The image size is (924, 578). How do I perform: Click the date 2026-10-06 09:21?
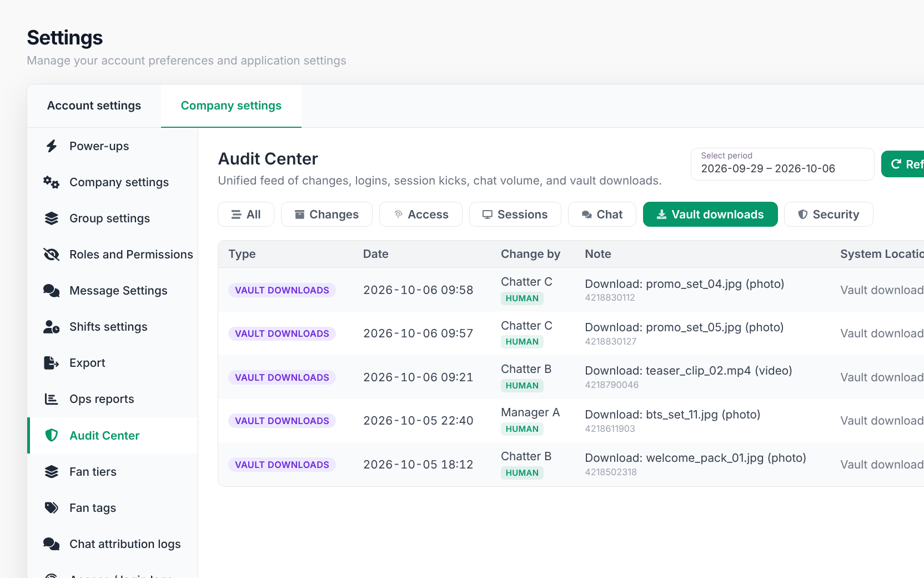pos(418,377)
